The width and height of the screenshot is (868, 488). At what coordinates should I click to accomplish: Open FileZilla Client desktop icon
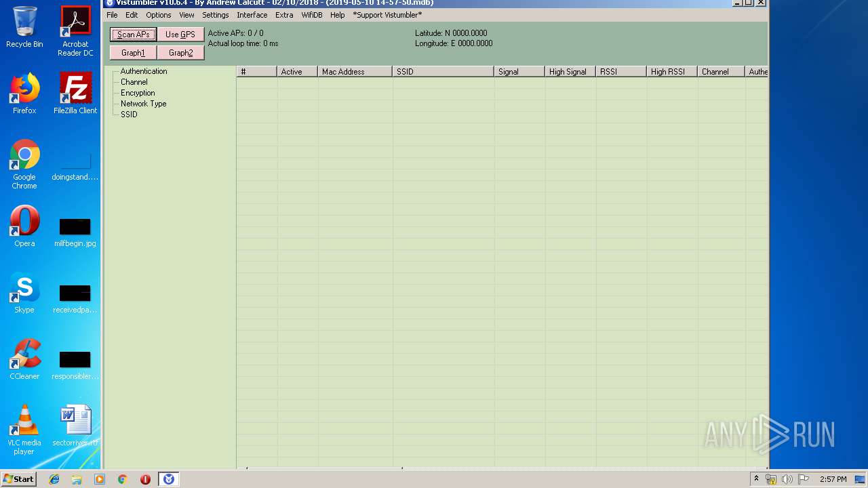(75, 94)
